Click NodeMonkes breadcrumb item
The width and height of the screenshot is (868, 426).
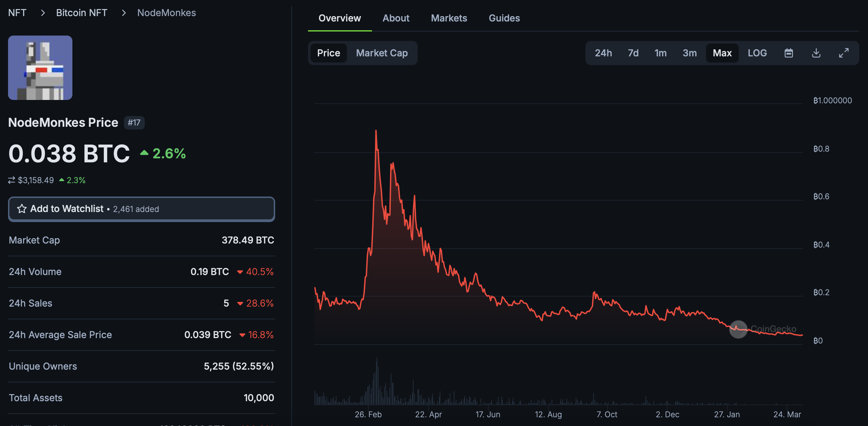click(167, 13)
